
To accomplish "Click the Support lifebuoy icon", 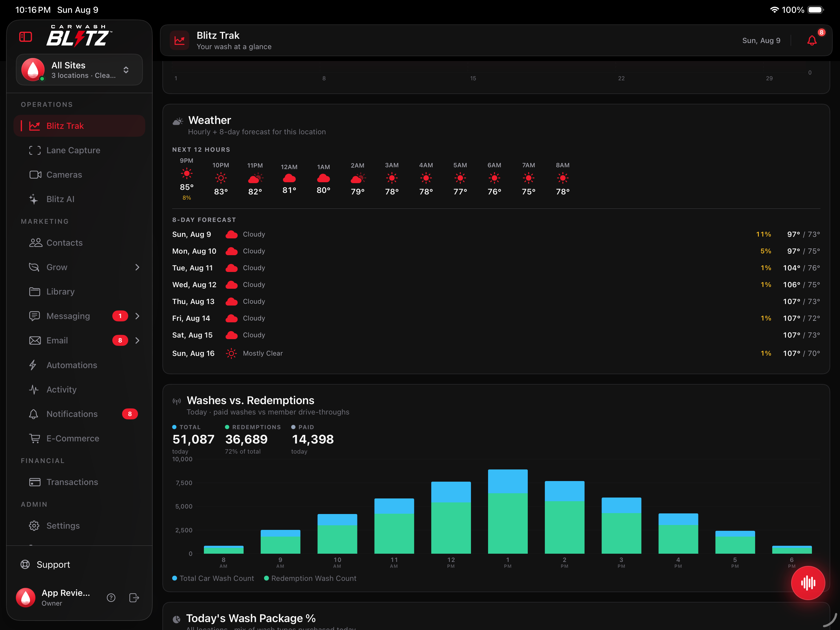I will tap(25, 564).
